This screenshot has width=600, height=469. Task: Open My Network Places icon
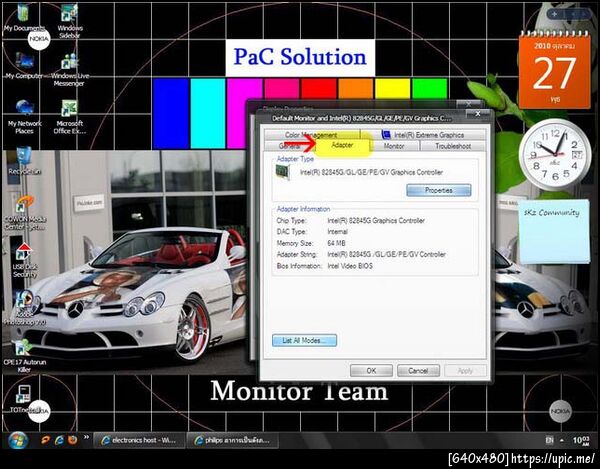point(24,117)
